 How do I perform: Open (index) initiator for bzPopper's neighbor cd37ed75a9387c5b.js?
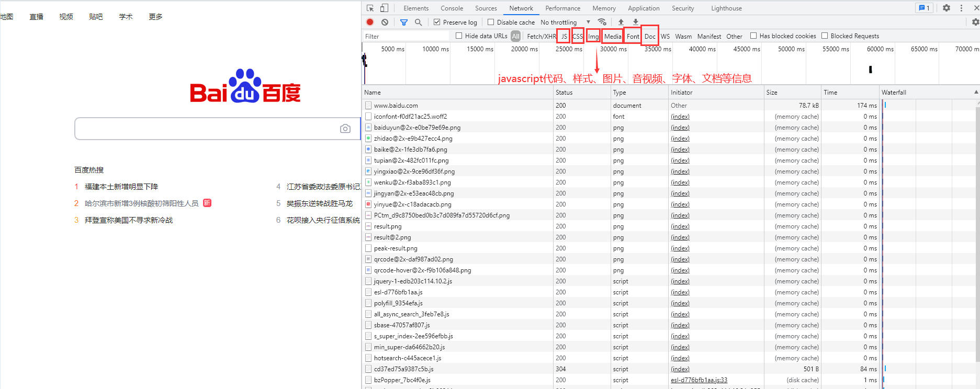coord(680,369)
